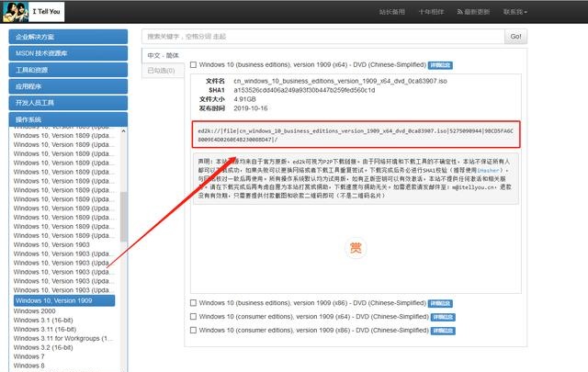Select Windows 3.11 for Workgroups entry
The image size is (588, 372).
63,338
